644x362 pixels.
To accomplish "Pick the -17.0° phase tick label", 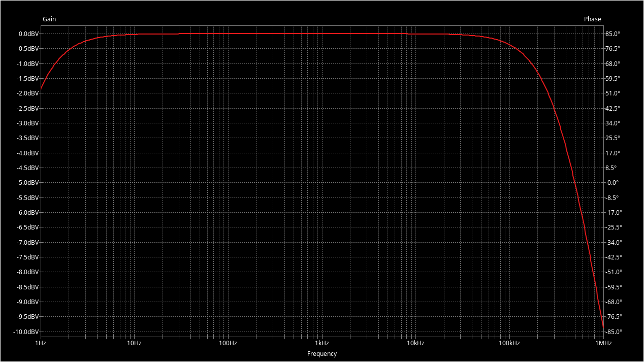I will (x=614, y=213).
